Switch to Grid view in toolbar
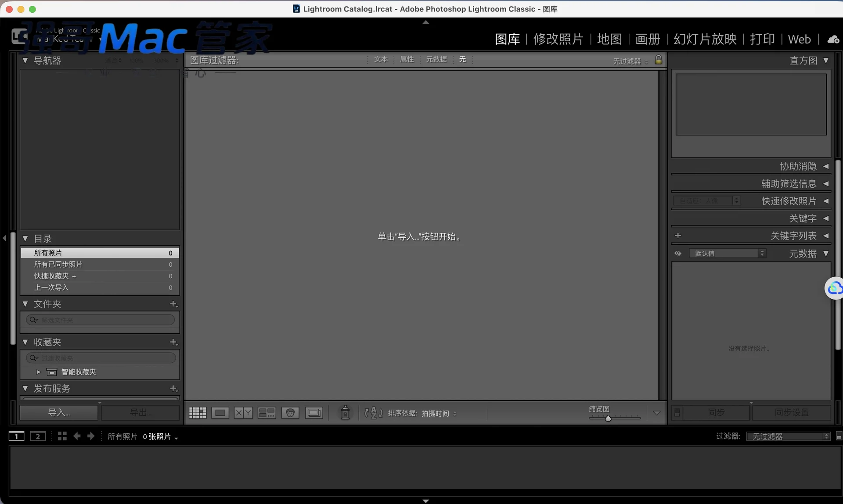Screen dimensions: 843x504 coord(198,413)
